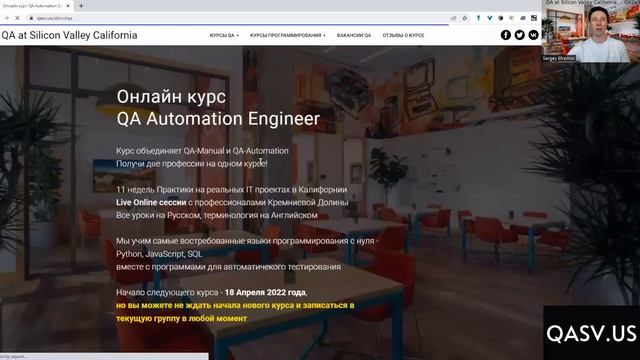Image resolution: width=640 pixels, height=360 pixels.
Task: Open the ВАКАНСИИ QA menu item
Action: pyautogui.click(x=353, y=36)
